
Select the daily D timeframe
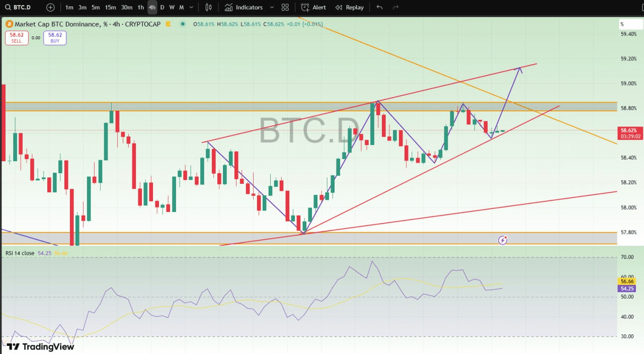(162, 8)
